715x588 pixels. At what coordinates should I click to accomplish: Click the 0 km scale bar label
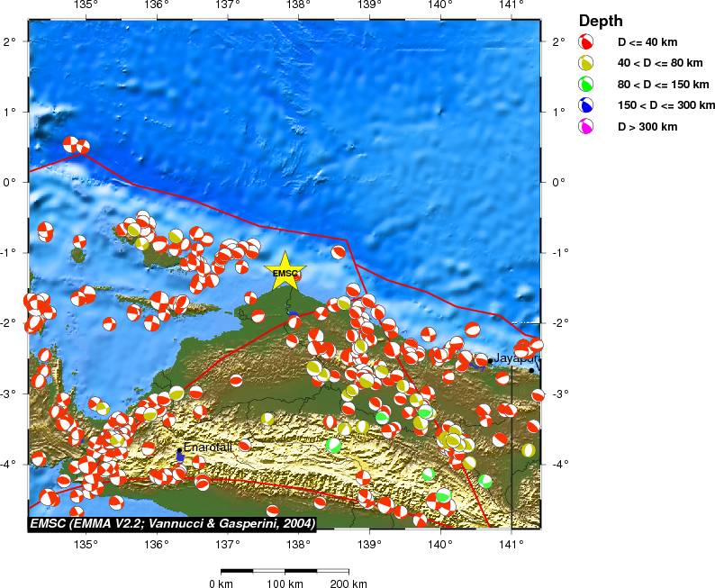point(222,583)
